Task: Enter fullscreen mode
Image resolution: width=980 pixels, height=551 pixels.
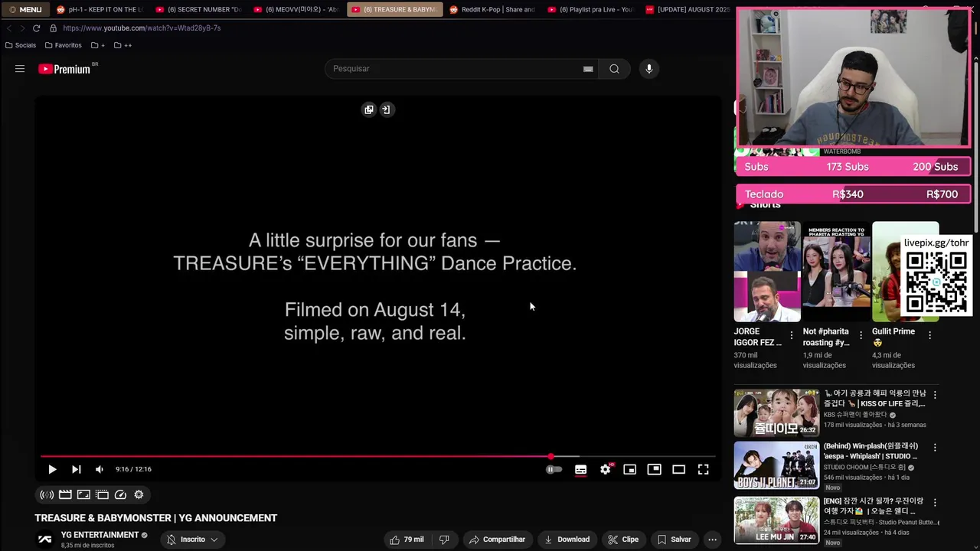Action: pyautogui.click(x=703, y=469)
